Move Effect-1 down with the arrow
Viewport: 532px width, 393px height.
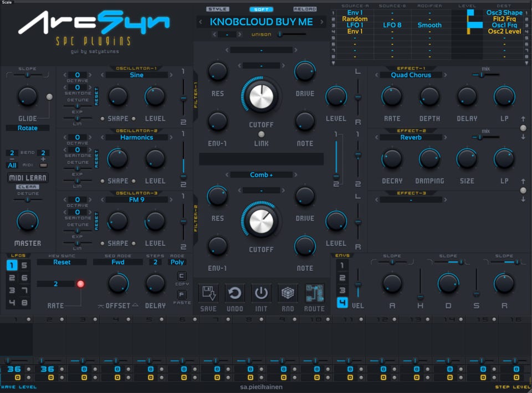pyautogui.click(x=523, y=137)
